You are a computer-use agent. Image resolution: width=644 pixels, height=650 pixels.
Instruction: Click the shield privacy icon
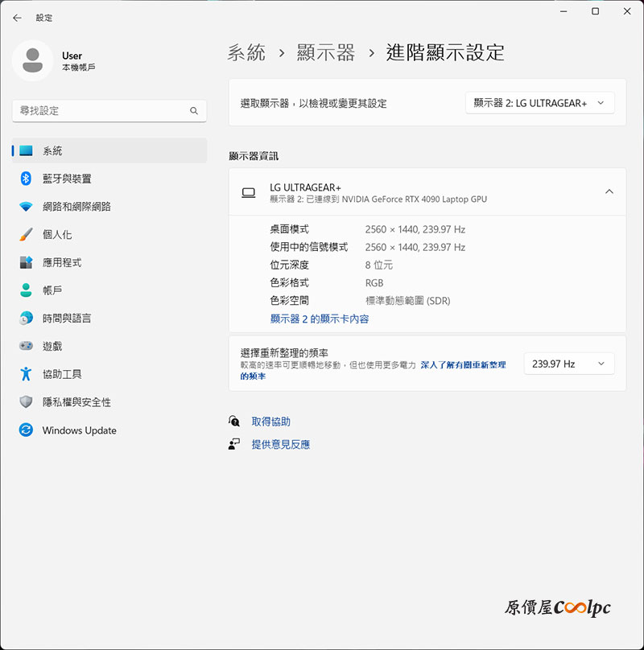pyautogui.click(x=26, y=401)
